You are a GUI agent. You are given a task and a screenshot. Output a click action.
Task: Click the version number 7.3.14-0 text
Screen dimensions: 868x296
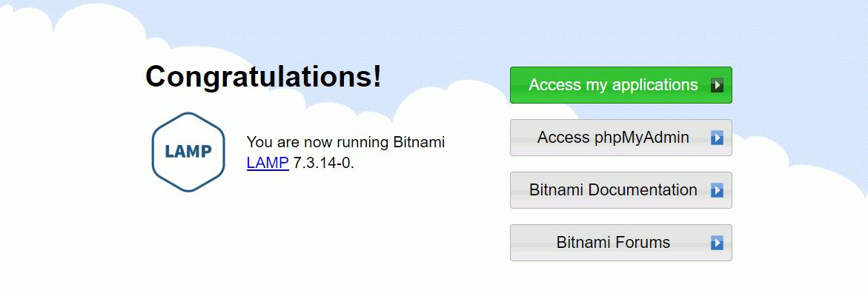pyautogui.click(x=323, y=163)
